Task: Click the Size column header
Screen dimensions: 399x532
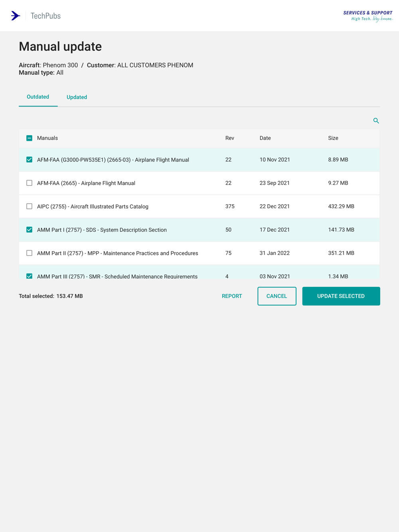Action: (333, 138)
